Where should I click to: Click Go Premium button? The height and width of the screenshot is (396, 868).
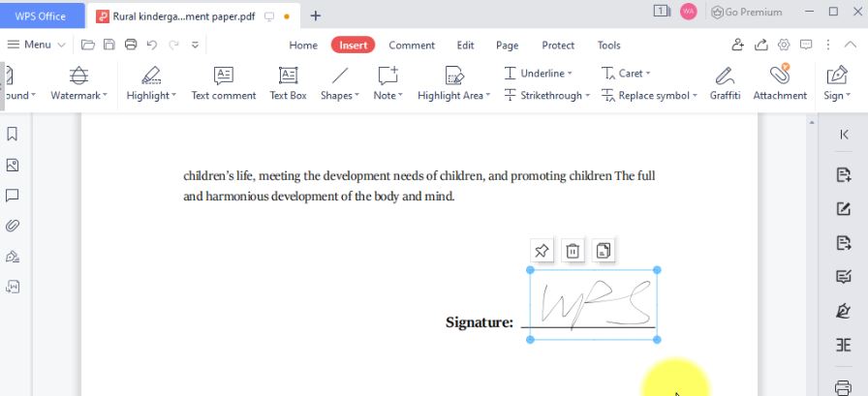click(747, 13)
